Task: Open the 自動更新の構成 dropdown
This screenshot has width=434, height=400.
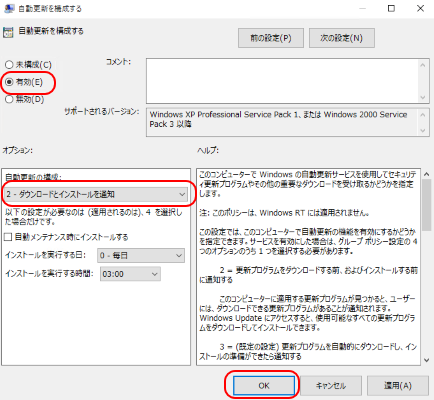Action: coord(96,194)
